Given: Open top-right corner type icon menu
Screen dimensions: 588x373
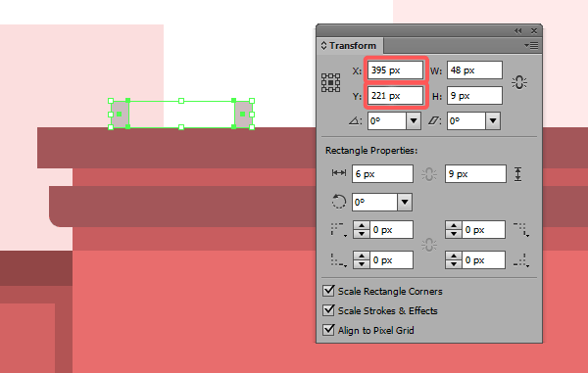Looking at the screenshot, I should coord(521,230).
